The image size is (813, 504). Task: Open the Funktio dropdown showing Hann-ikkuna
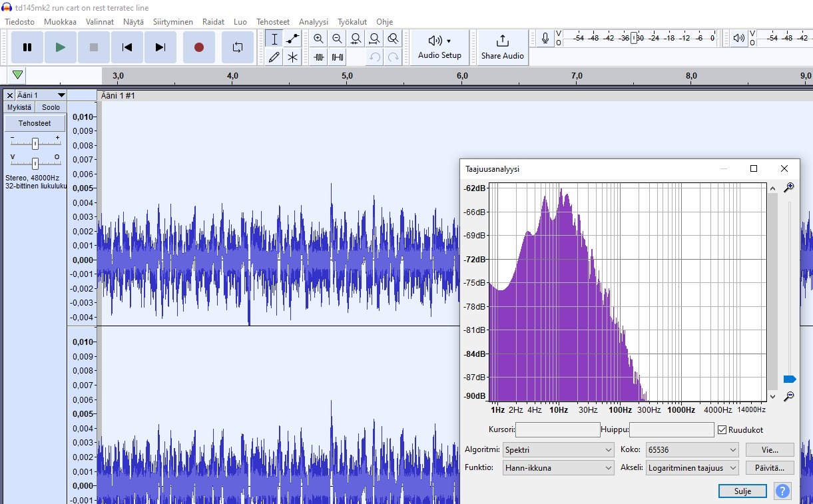pos(558,468)
